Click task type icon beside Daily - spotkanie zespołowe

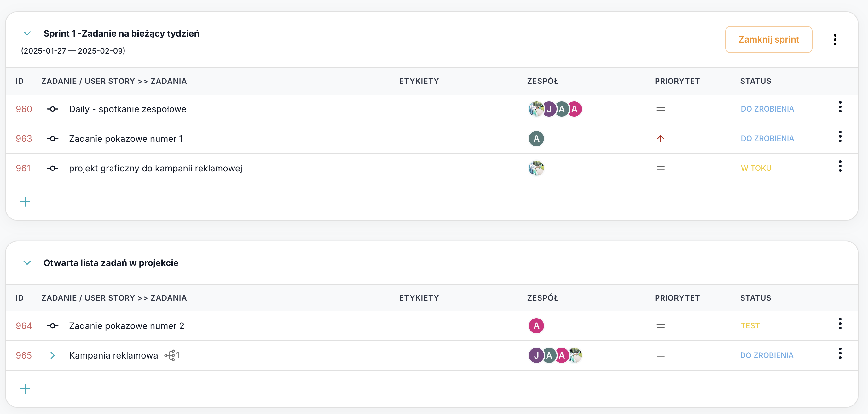pos(53,109)
